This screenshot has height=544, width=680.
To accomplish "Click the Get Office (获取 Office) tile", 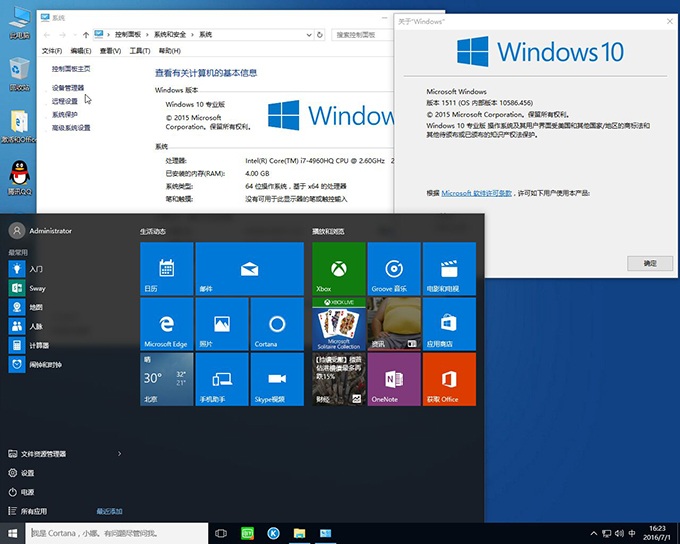I will point(449,378).
